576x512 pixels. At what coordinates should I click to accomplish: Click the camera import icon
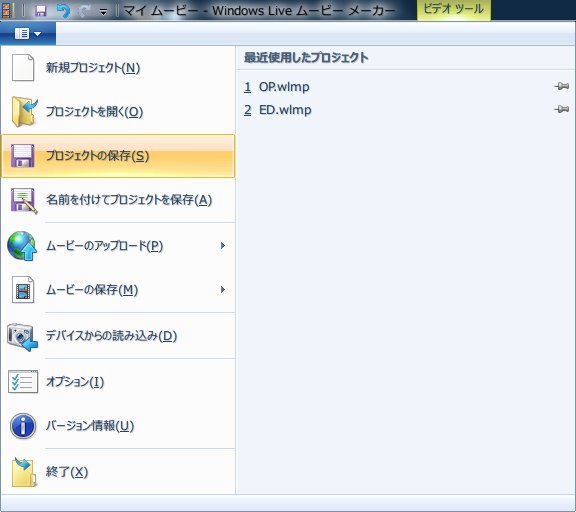(22, 337)
